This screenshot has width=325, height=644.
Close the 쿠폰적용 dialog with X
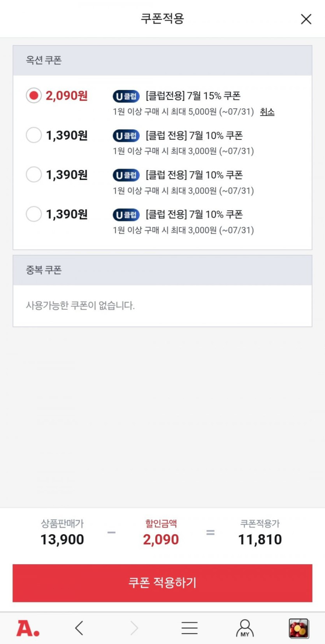point(306,19)
